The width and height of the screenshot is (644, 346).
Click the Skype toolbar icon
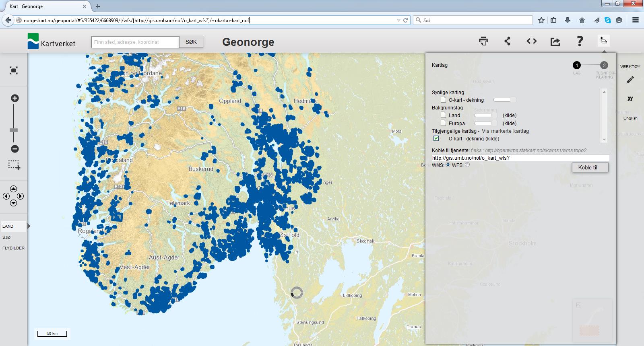tap(607, 20)
